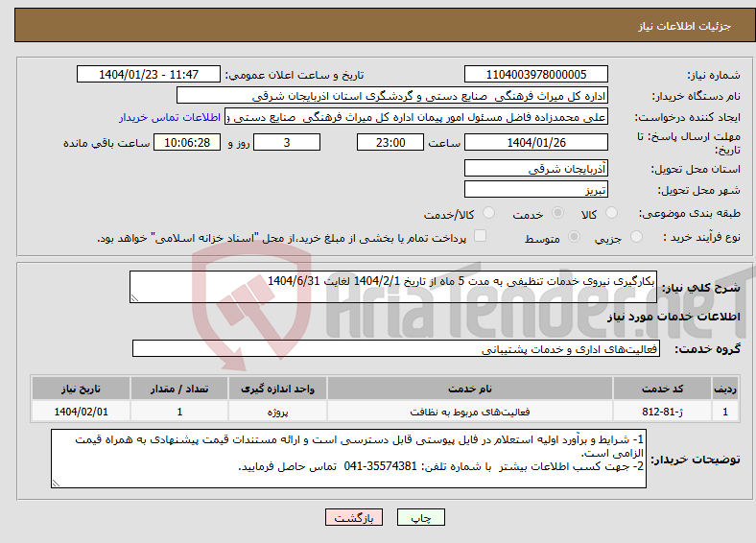Click the تعداد / مقدار column header
The height and width of the screenshot is (543, 756).
click(179, 389)
